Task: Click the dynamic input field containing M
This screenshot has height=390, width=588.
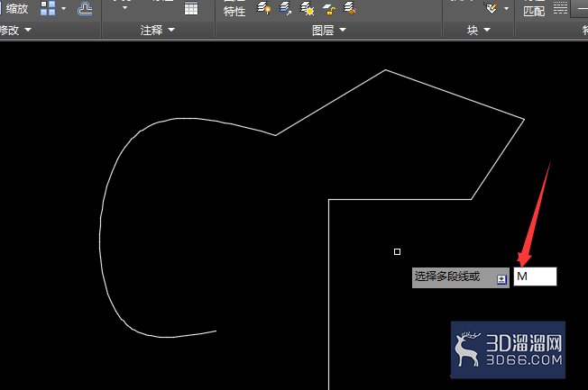Action: 535,277
